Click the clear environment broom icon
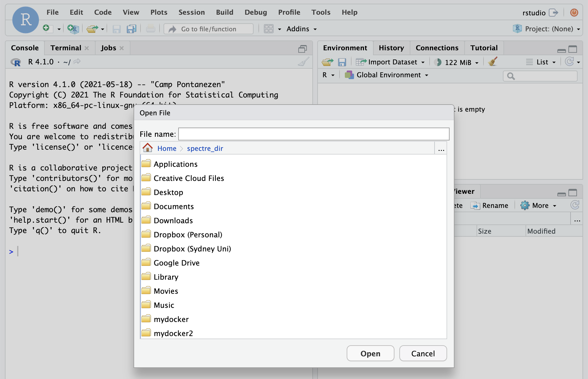The image size is (588, 379). pos(493,62)
